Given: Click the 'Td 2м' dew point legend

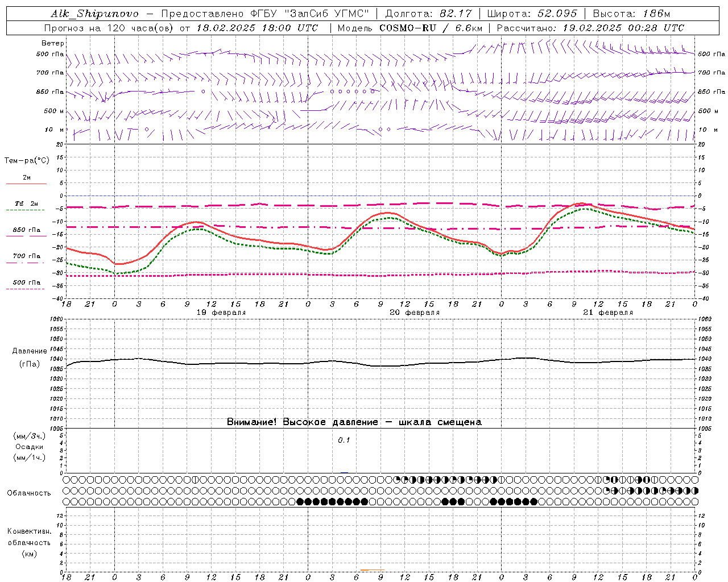Looking at the screenshot, I should point(26,203).
